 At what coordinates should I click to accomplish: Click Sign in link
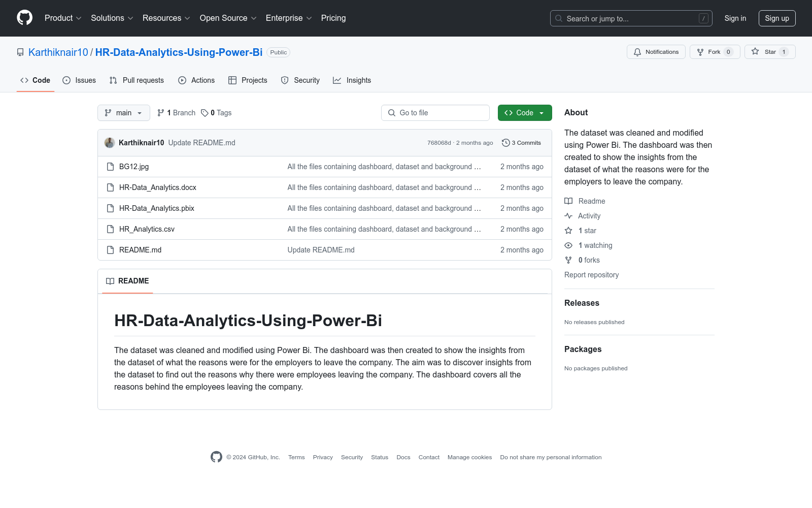pos(735,18)
